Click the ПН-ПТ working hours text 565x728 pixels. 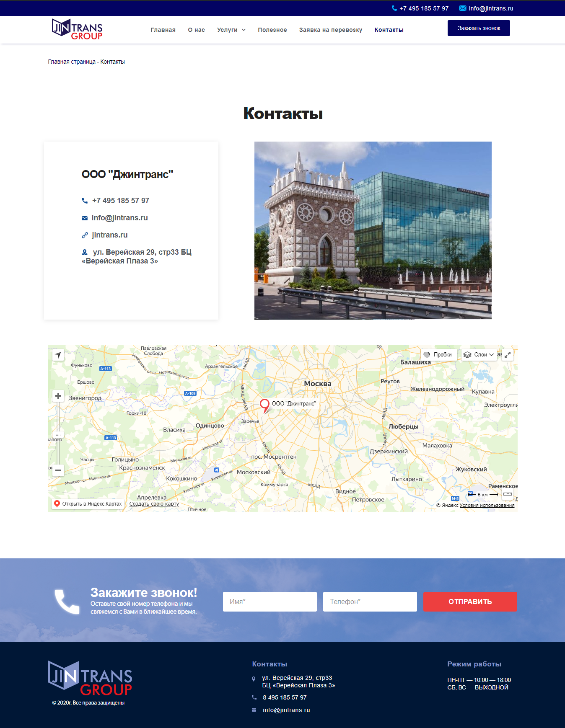(x=479, y=680)
